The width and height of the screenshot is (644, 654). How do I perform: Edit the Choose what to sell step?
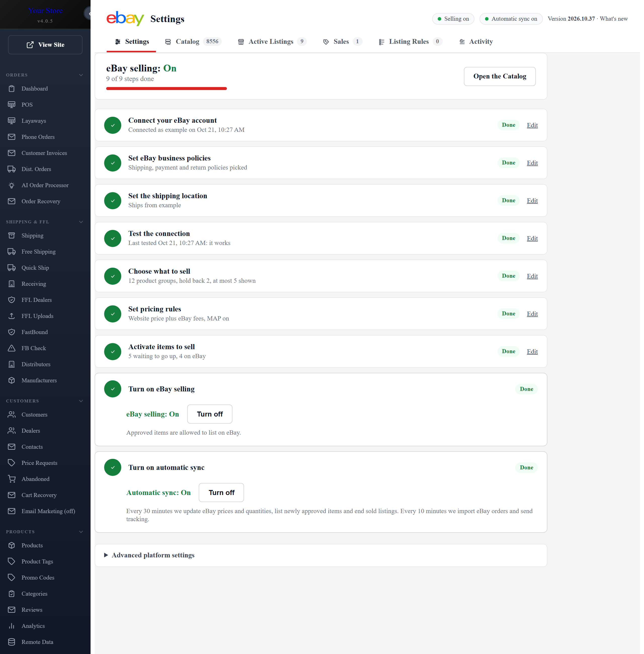point(532,276)
